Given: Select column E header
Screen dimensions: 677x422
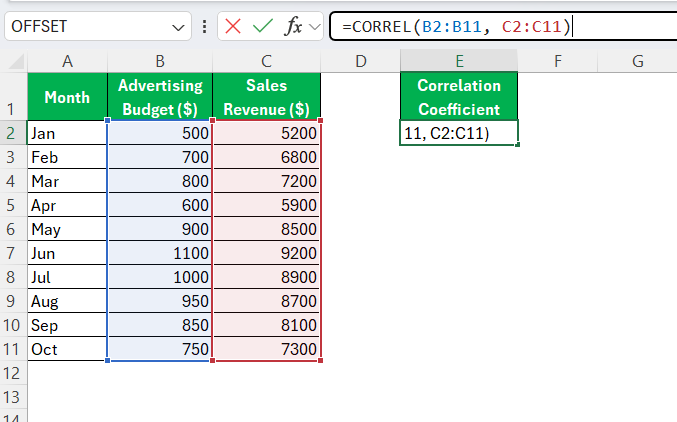Looking at the screenshot, I should pos(459,61).
